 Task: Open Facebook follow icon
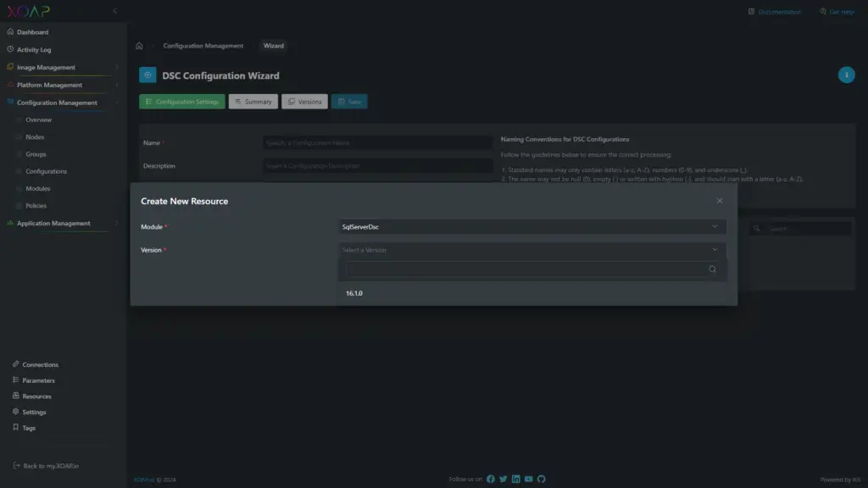pyautogui.click(x=491, y=480)
